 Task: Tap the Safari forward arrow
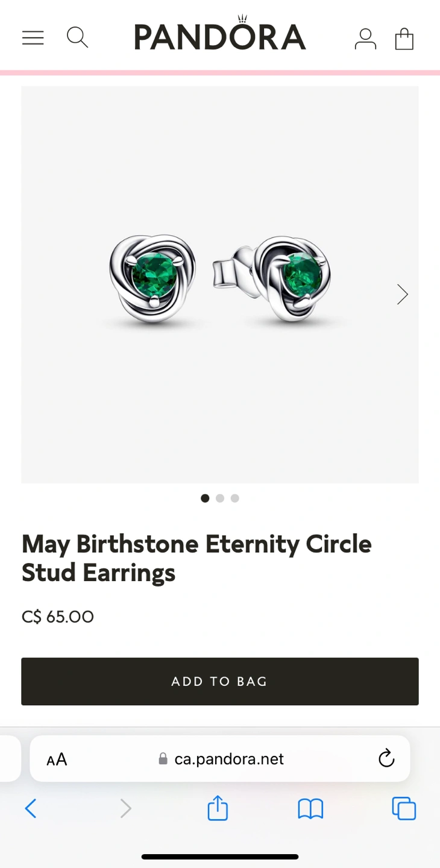pos(125,808)
